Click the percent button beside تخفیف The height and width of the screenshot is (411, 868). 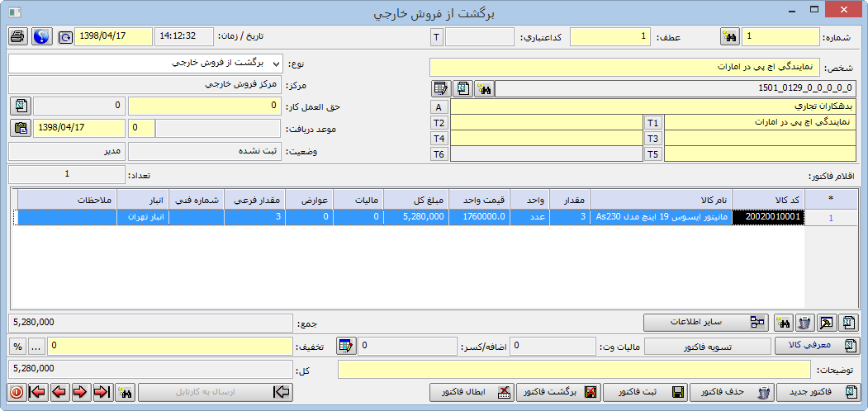coord(17,346)
